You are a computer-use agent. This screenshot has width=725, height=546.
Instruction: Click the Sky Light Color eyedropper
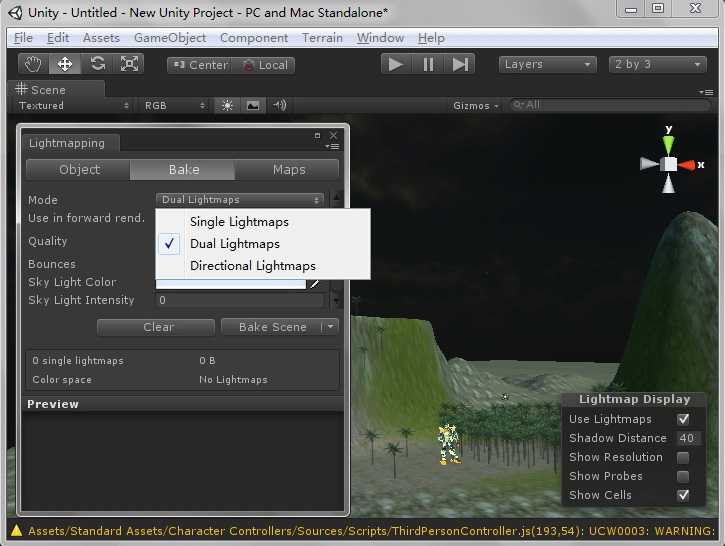[315, 283]
